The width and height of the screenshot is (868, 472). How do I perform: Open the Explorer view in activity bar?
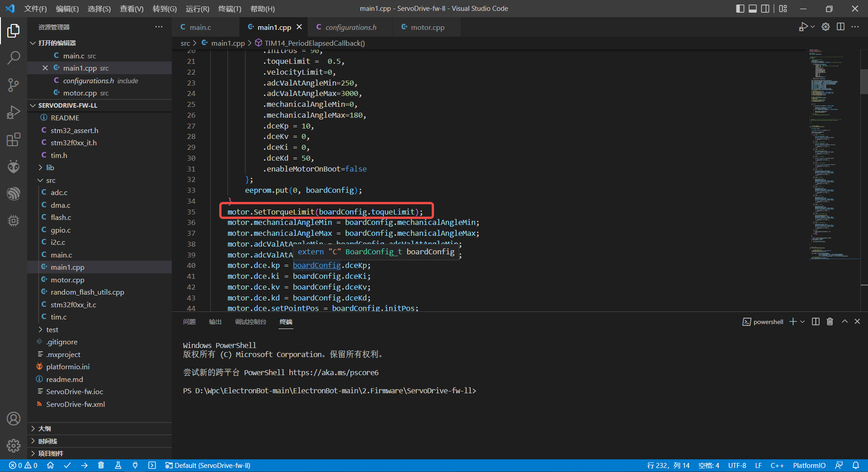(x=14, y=31)
